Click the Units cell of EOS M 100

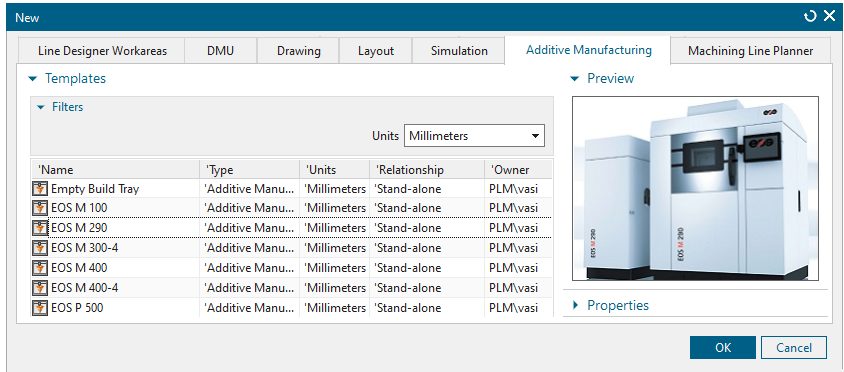pyautogui.click(x=335, y=208)
